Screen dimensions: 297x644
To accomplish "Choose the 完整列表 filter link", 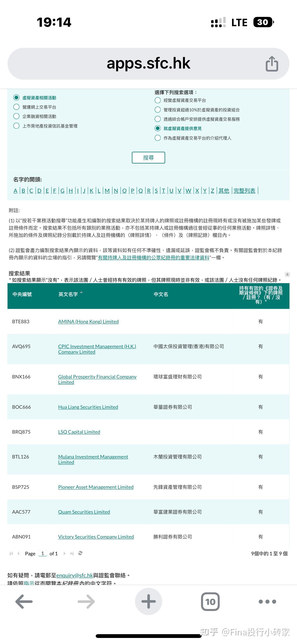I will point(244,191).
